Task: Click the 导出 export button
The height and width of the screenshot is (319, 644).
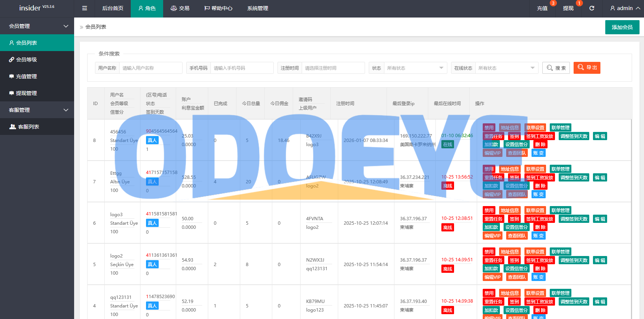Action: coord(587,68)
